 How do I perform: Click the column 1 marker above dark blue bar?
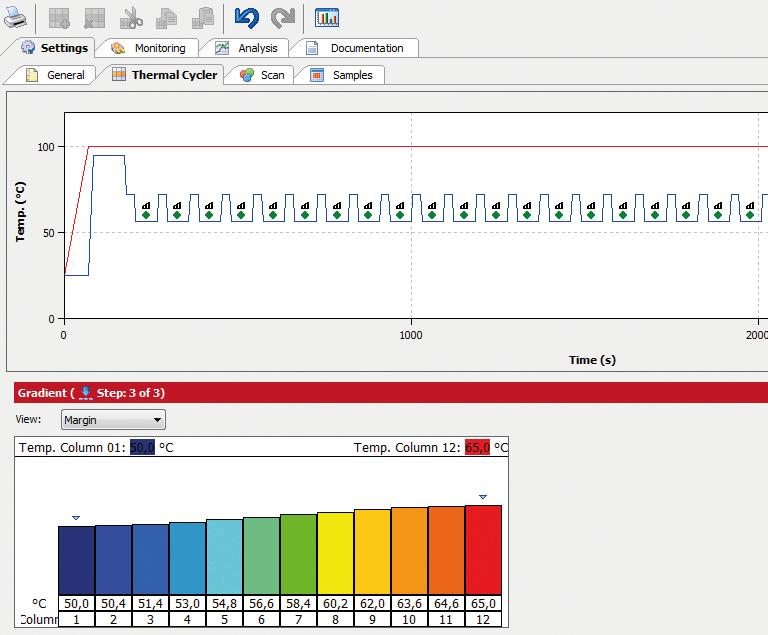tap(75, 518)
